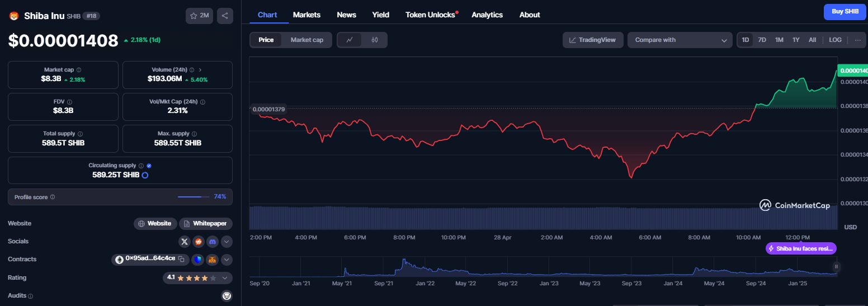Click the Buy SHIB button
The image size is (868, 306).
pyautogui.click(x=845, y=11)
